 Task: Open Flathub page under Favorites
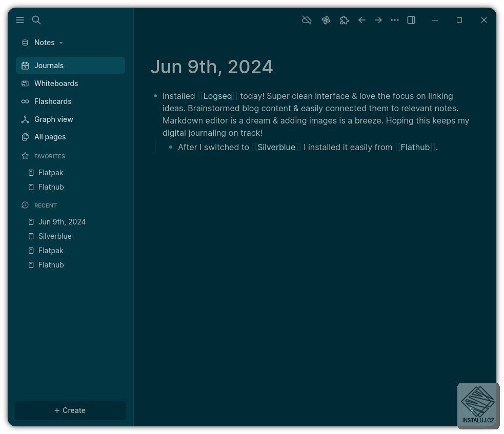click(51, 187)
